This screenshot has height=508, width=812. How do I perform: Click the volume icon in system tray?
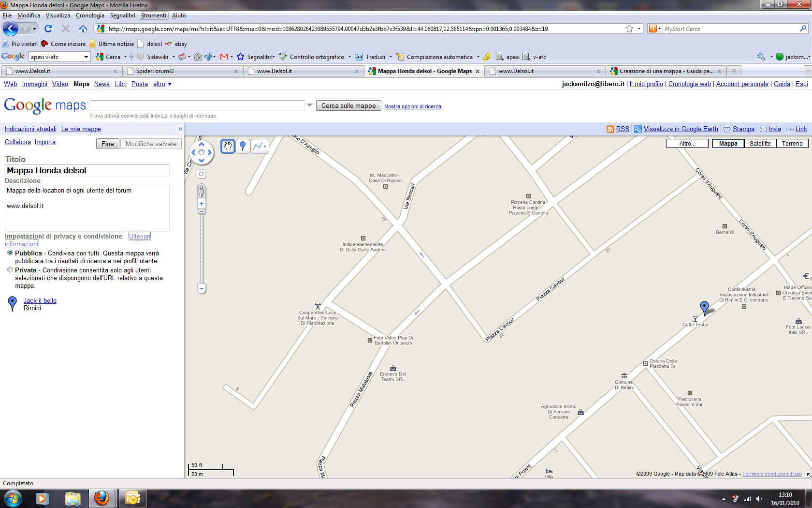[x=759, y=498]
